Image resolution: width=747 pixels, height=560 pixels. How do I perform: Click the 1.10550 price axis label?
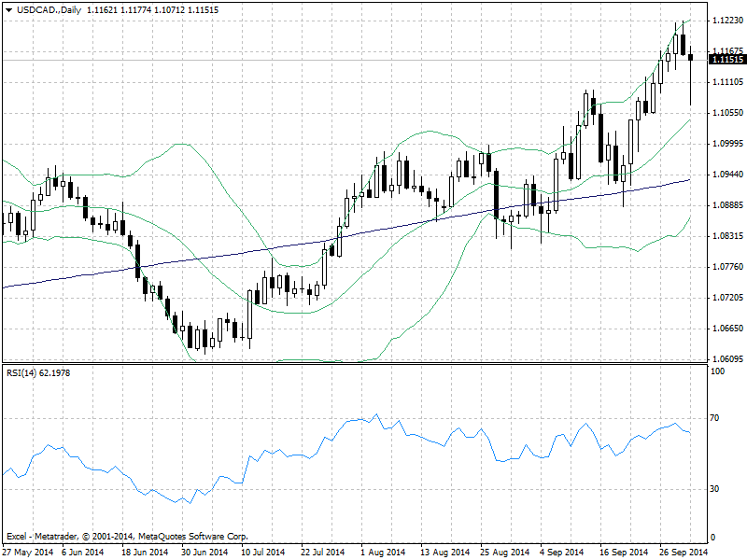tap(727, 112)
